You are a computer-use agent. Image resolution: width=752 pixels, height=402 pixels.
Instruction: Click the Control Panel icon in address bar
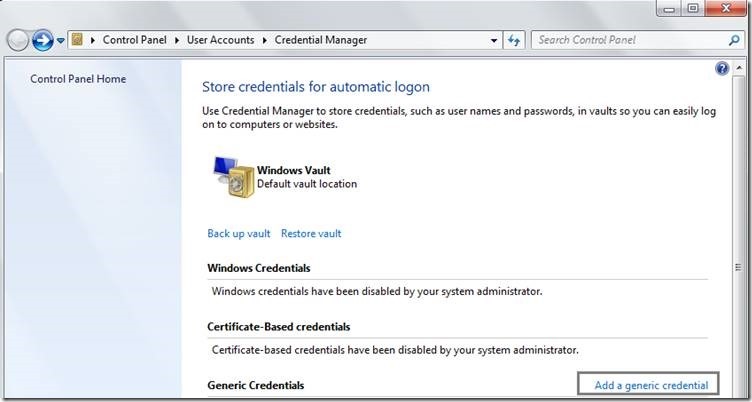tap(77, 40)
